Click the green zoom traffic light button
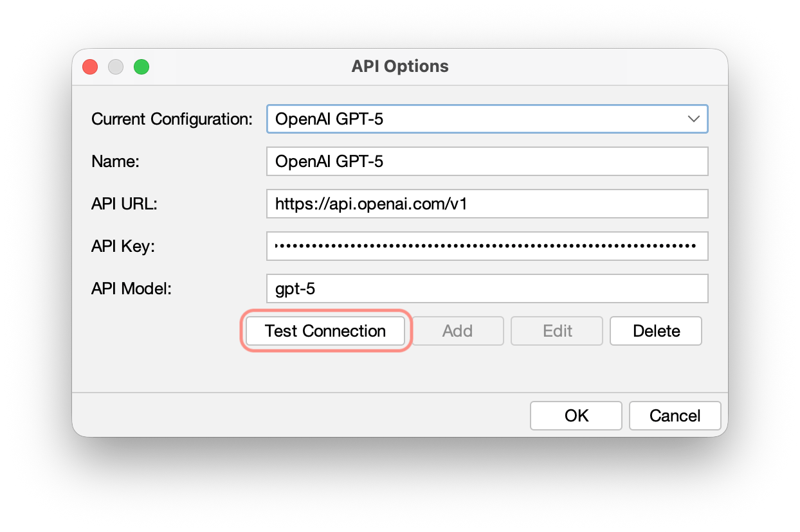Viewport: 800px width, 532px height. pos(141,66)
